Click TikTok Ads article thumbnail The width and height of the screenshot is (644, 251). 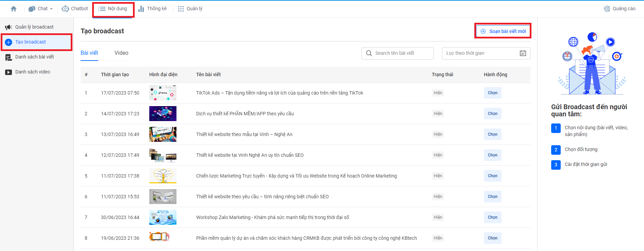point(163,93)
